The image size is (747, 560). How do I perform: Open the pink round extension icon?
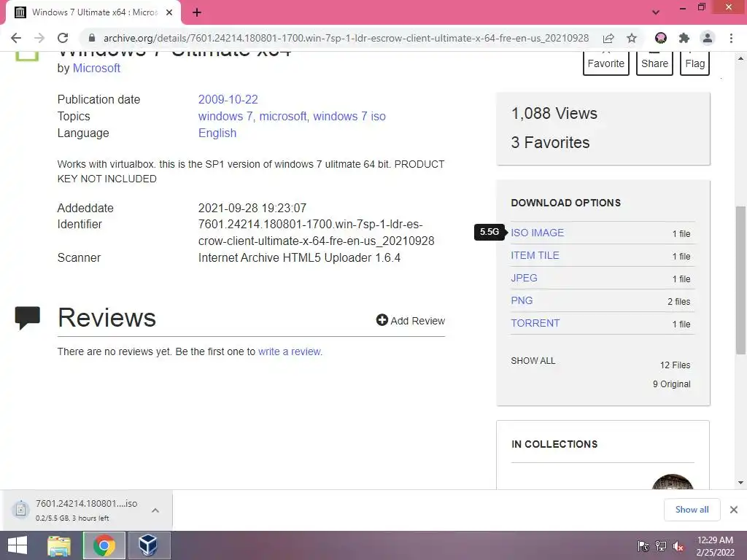point(661,38)
